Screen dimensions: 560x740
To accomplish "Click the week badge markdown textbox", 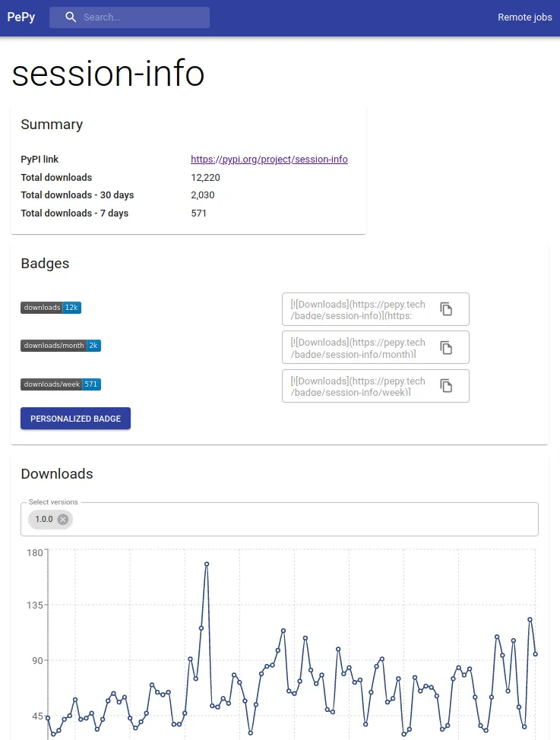I will point(359,386).
